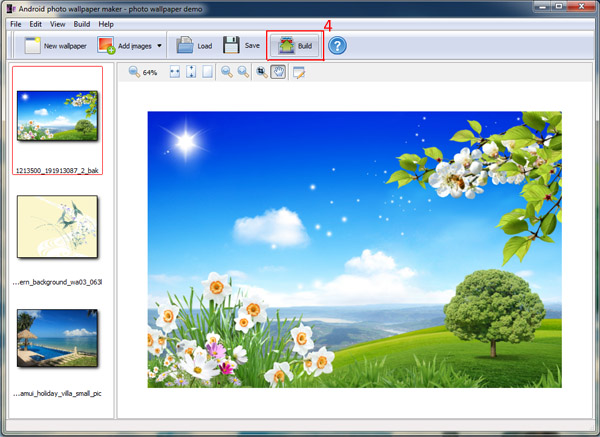Open help via the question mark icon
The width and height of the screenshot is (600, 437).
(338, 46)
